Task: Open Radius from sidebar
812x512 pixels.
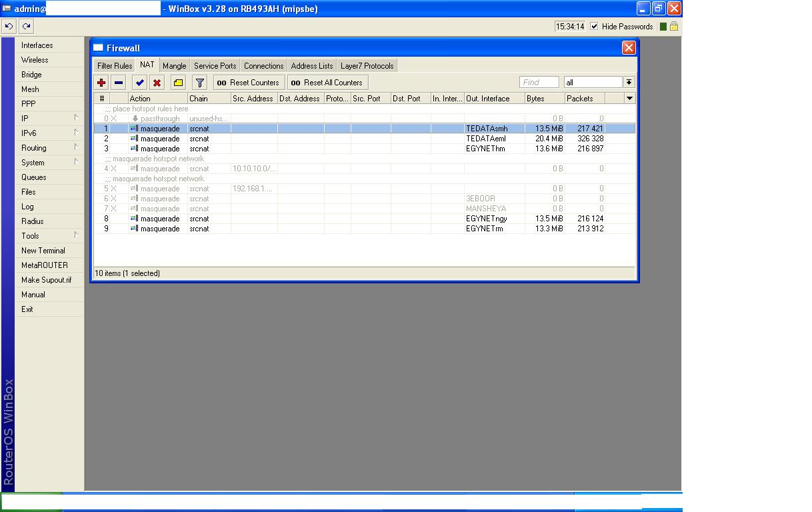Action: [49, 221]
